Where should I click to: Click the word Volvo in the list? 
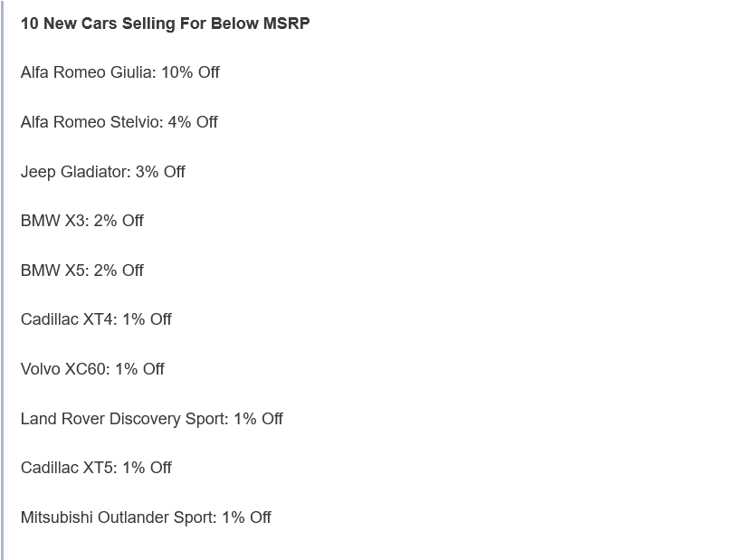[x=41, y=369]
